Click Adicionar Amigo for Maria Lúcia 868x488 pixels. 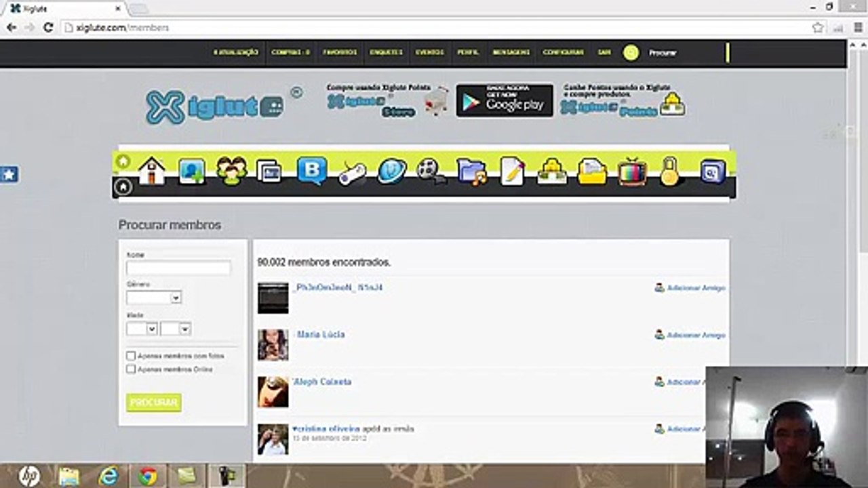690,335
